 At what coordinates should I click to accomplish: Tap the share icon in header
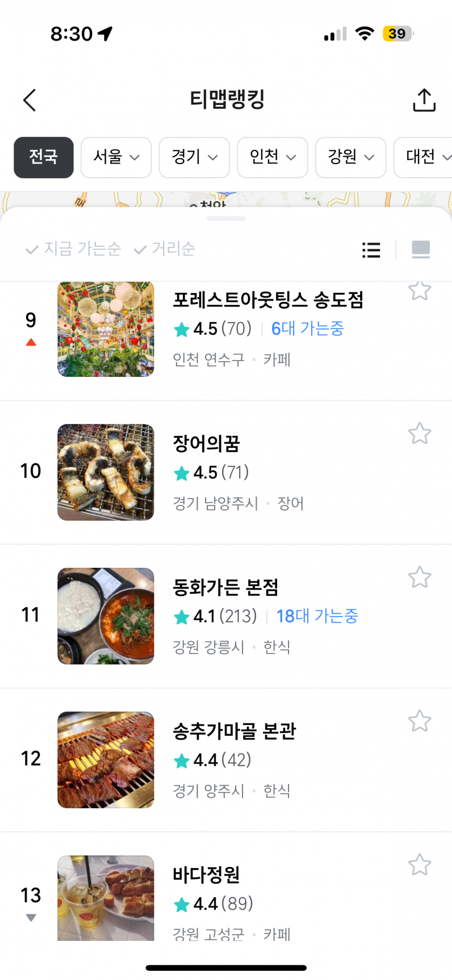(424, 100)
